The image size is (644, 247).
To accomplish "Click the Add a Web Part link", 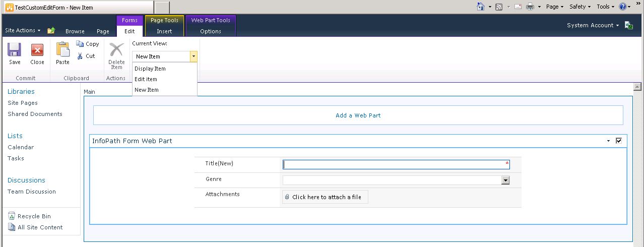I will pyautogui.click(x=358, y=115).
